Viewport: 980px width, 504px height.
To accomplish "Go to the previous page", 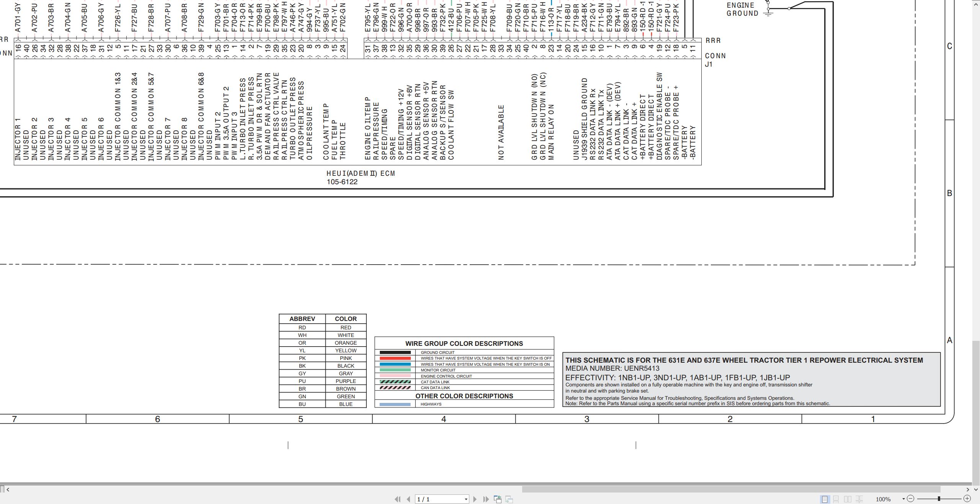I will pyautogui.click(x=408, y=499).
